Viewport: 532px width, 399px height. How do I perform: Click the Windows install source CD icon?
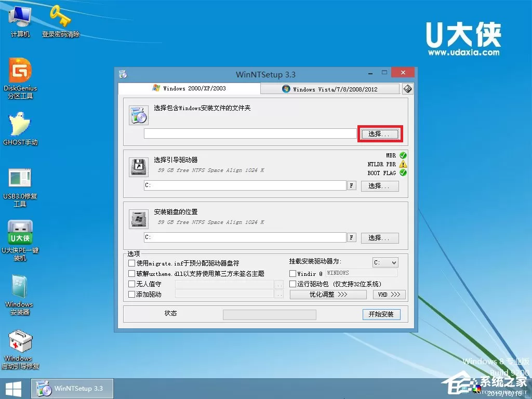coord(138,115)
